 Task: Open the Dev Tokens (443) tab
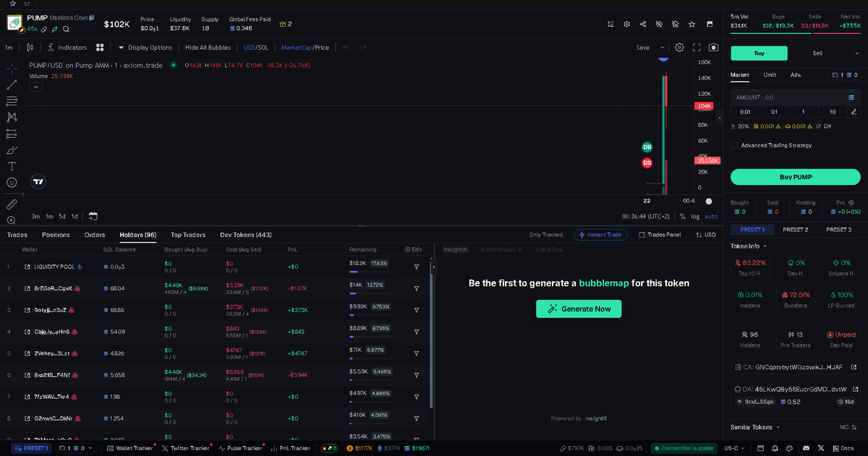click(x=246, y=235)
